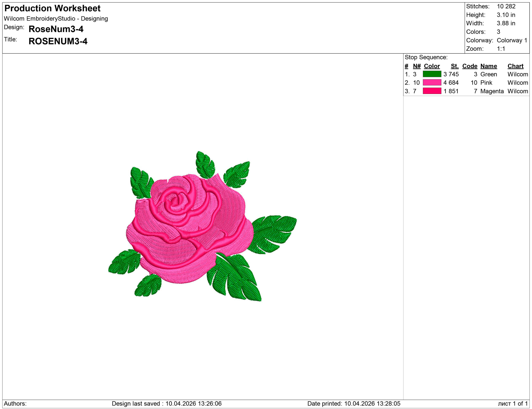Viewport: 532px width, 409px height.
Task: Click the Code column header
Action: tap(470, 66)
